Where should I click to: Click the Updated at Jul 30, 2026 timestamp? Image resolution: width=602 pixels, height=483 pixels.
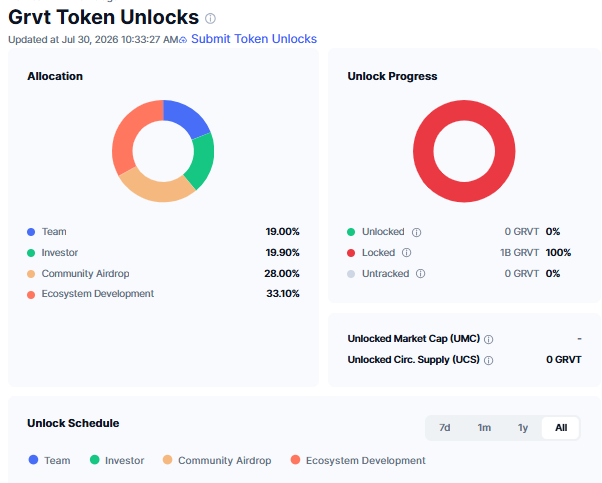93,40
